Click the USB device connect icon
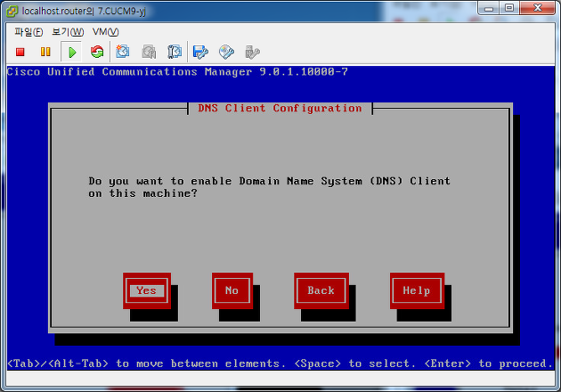The width and height of the screenshot is (561, 392). tap(252, 52)
